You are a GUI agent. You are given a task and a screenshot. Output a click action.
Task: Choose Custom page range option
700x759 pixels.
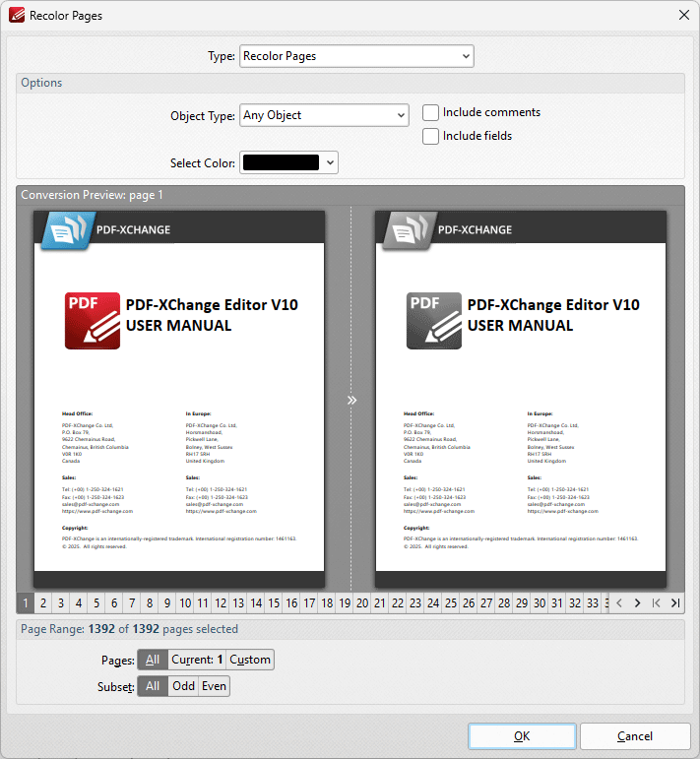(250, 660)
